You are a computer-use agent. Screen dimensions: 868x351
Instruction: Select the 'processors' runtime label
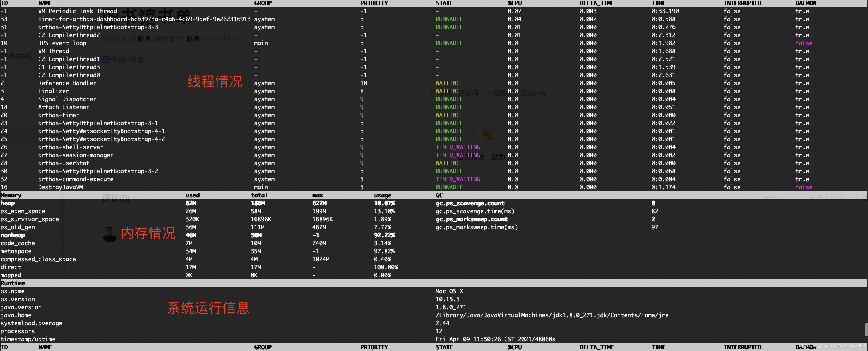coord(17,332)
